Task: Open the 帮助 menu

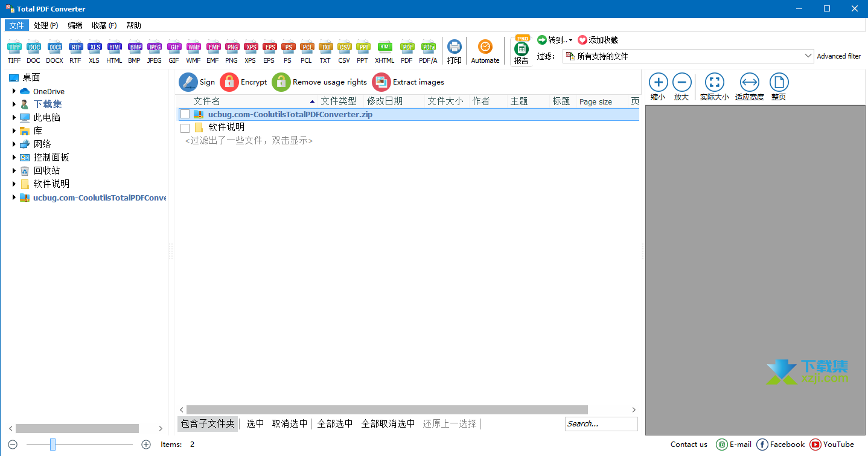Action: [x=133, y=25]
